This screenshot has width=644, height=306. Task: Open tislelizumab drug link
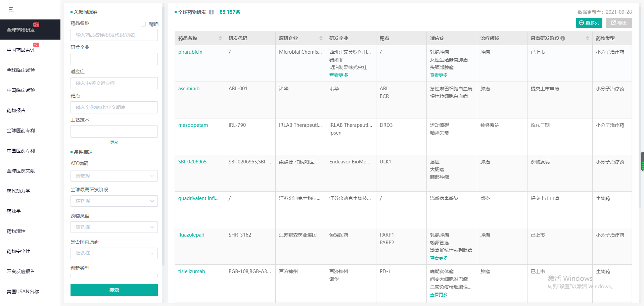click(192, 271)
